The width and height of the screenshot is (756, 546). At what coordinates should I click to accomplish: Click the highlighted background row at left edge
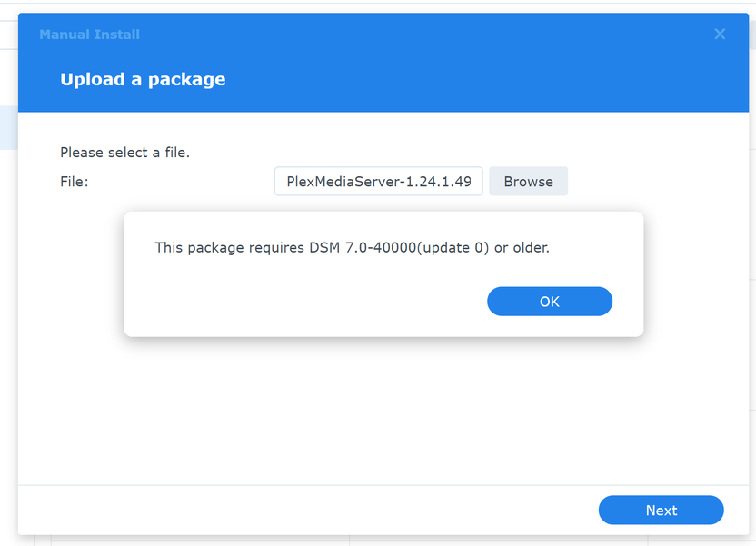point(8,127)
